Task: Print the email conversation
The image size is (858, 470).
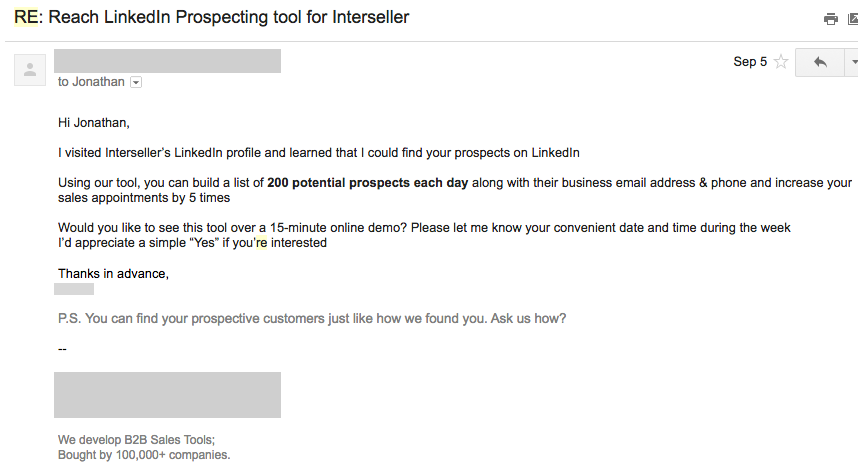Action: (x=830, y=18)
